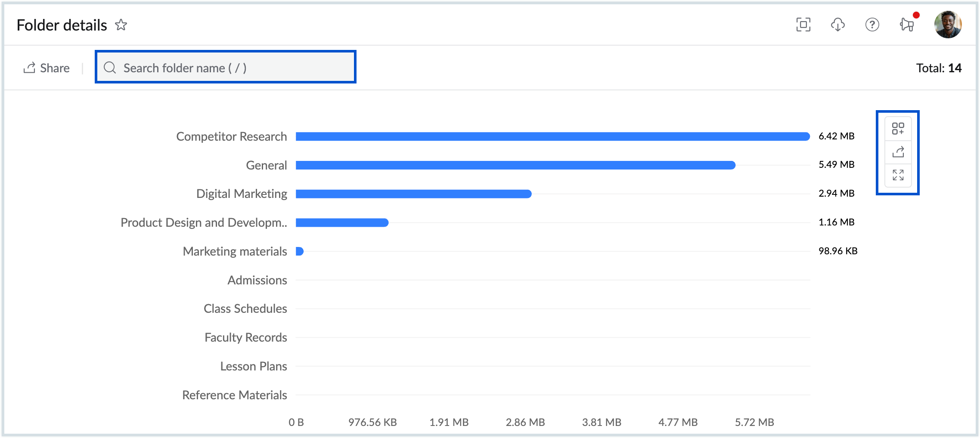The height and width of the screenshot is (438, 980).
Task: Click the add widget grid icon
Action: pyautogui.click(x=898, y=129)
